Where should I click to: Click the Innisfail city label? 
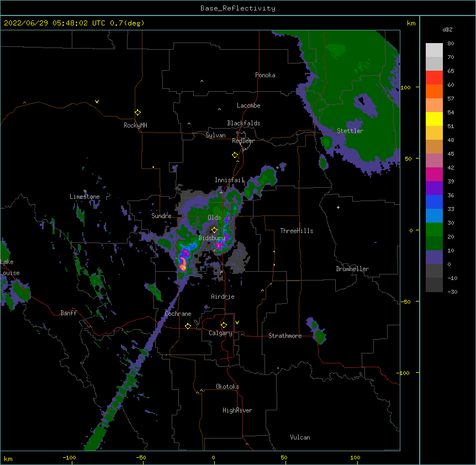pyautogui.click(x=229, y=180)
